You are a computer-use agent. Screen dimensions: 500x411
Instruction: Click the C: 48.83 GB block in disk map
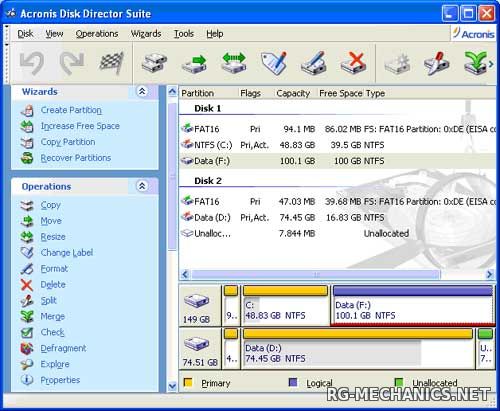(x=286, y=305)
